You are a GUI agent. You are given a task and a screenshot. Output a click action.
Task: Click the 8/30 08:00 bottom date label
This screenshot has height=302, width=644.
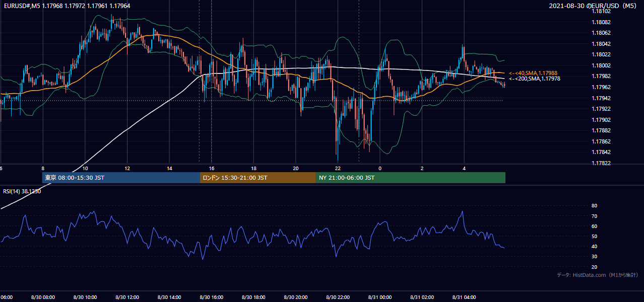coord(43,297)
